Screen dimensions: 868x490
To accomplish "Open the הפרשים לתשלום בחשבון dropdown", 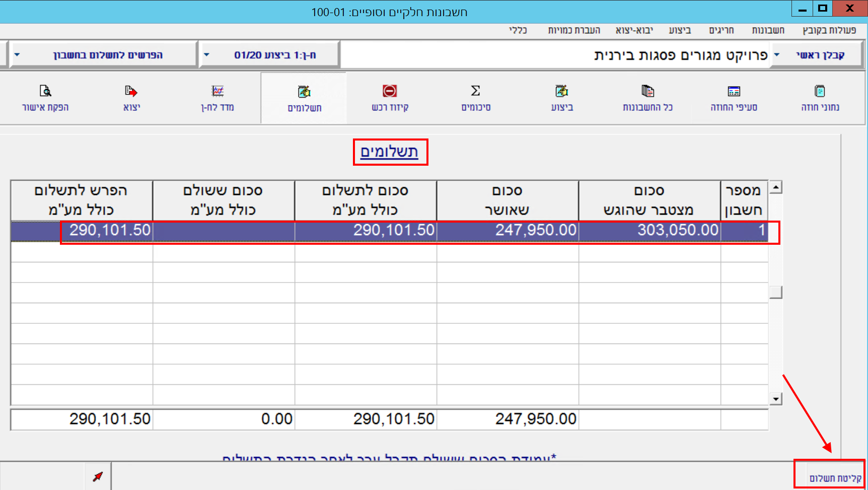I will (17, 55).
